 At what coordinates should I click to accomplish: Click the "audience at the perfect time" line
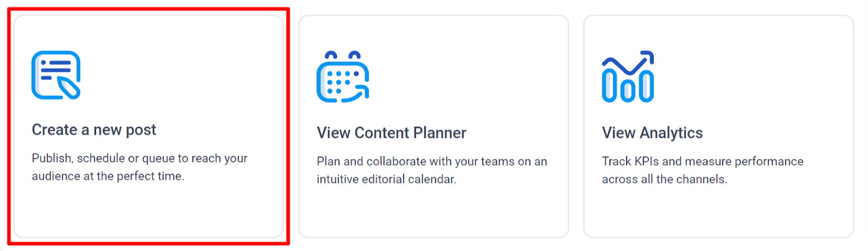108,176
